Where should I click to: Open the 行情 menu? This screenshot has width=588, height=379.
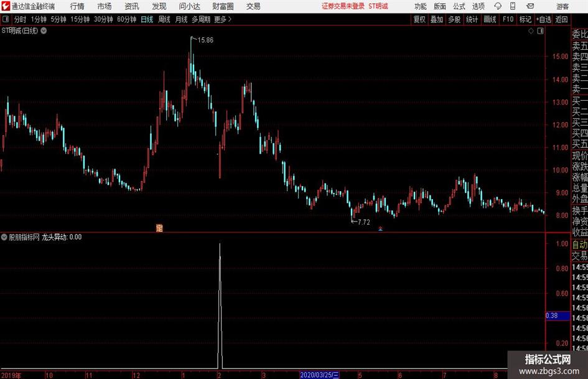77,6
